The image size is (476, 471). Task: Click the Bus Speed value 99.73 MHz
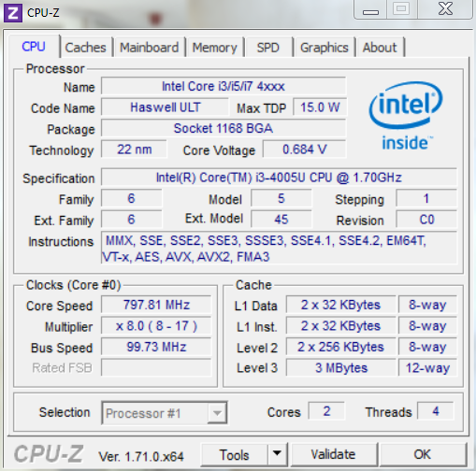click(156, 347)
